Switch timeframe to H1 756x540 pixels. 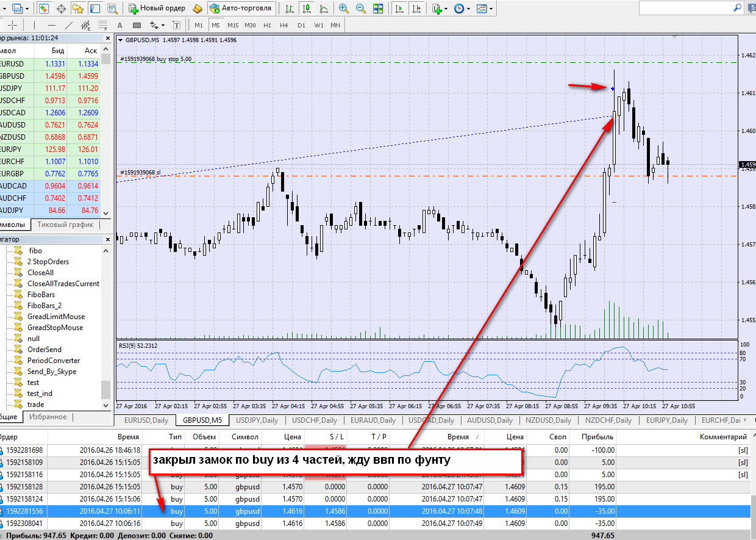coord(267,25)
